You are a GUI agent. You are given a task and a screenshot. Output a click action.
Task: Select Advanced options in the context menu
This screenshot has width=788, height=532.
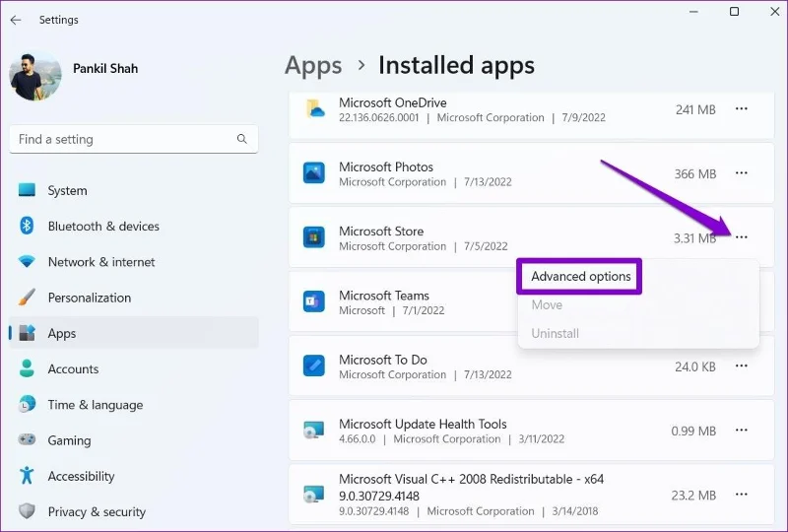tap(580, 277)
